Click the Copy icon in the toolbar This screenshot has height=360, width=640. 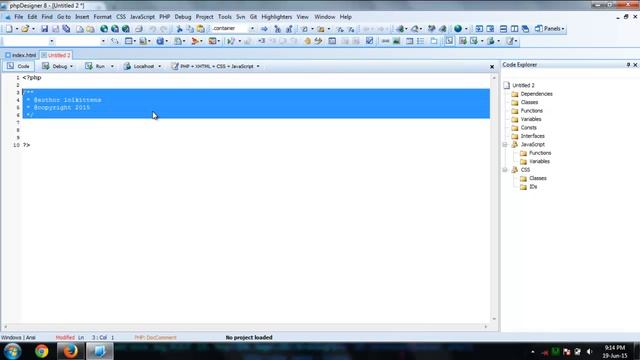click(190, 29)
